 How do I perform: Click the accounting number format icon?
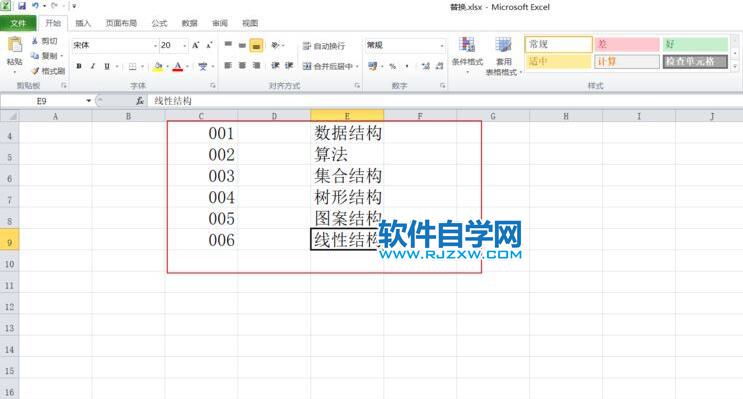[x=372, y=66]
